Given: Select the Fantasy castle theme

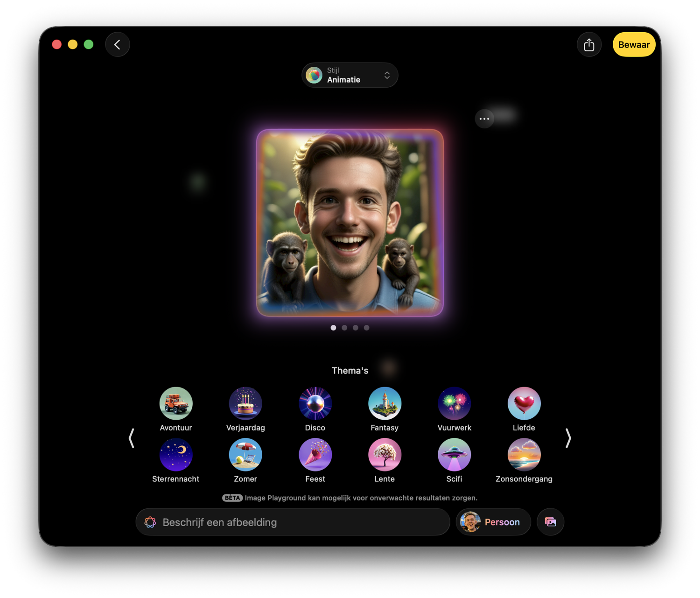Looking at the screenshot, I should pyautogui.click(x=385, y=403).
